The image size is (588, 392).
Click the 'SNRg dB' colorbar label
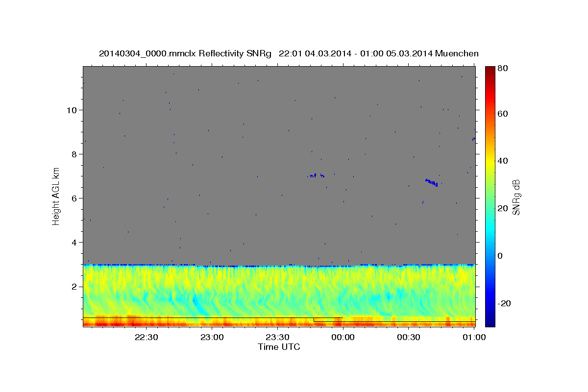point(516,197)
